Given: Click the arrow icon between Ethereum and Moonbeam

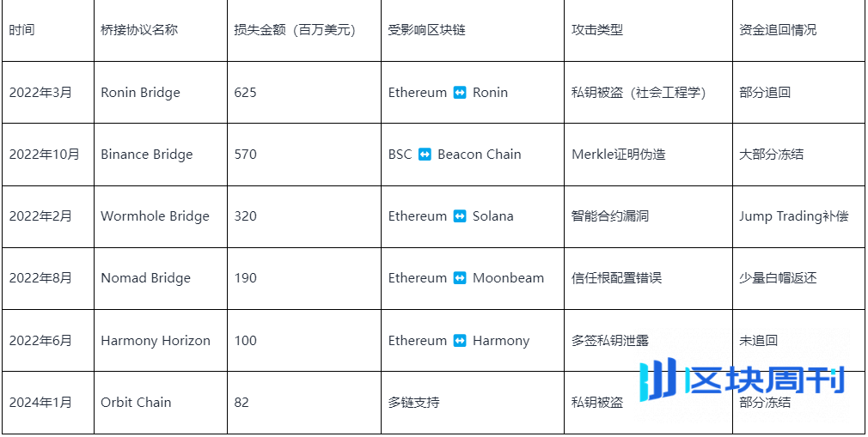Looking at the screenshot, I should click(460, 278).
